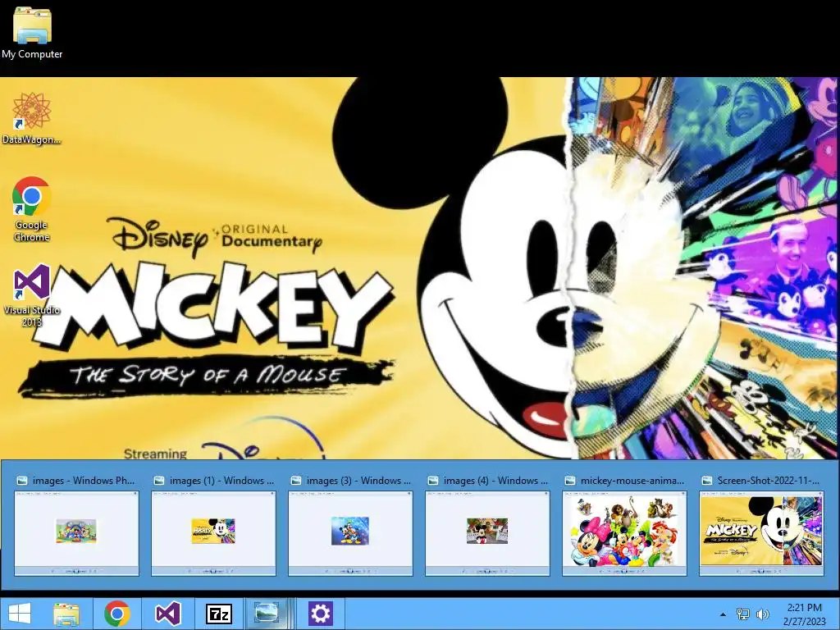This screenshot has height=630, width=840.
Task: Open the volume speaker tray icon
Action: tap(762, 614)
